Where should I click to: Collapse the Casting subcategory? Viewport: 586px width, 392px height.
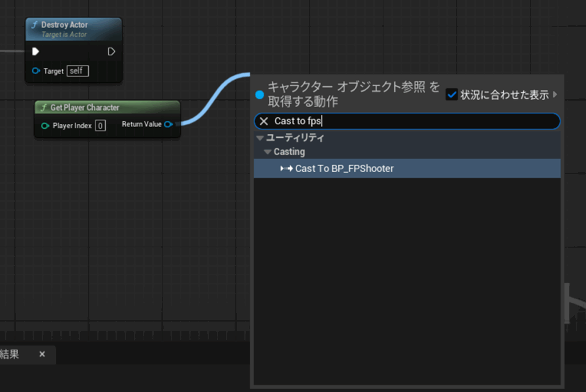[267, 152]
